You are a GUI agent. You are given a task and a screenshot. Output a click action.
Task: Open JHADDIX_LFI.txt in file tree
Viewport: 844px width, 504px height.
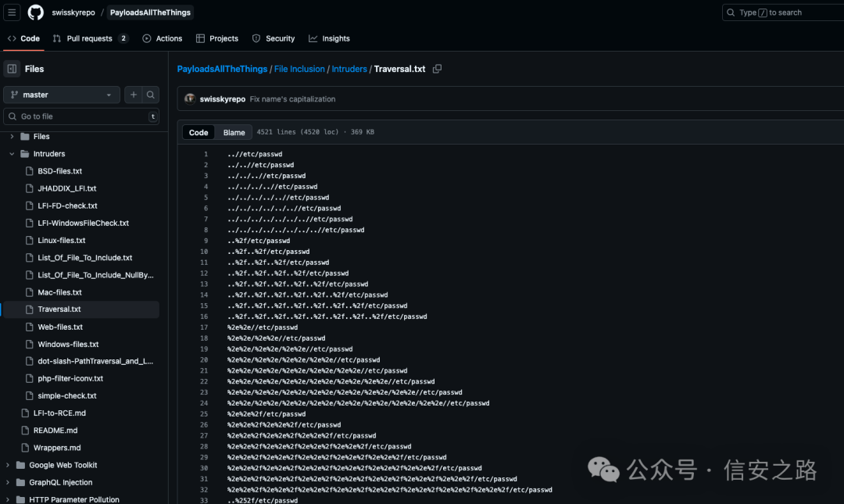tap(66, 188)
